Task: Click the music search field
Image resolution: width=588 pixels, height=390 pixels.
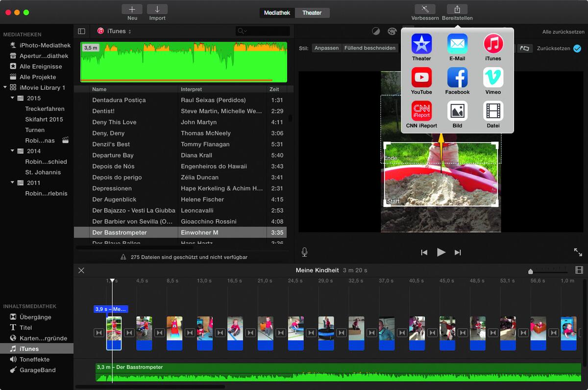Action: coord(263,31)
